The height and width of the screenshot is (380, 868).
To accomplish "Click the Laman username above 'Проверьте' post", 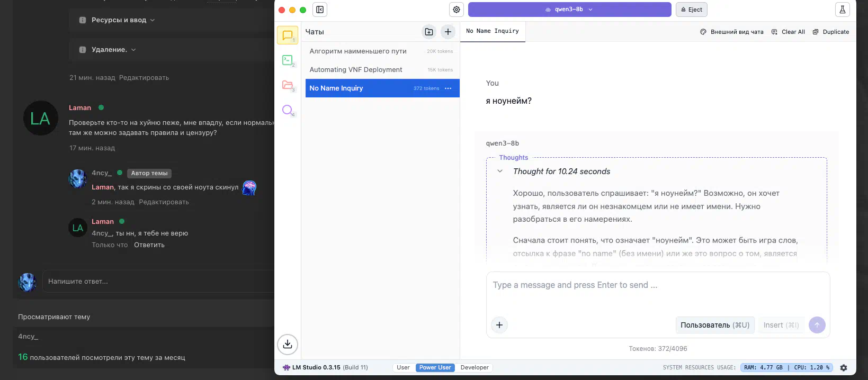I will point(80,108).
